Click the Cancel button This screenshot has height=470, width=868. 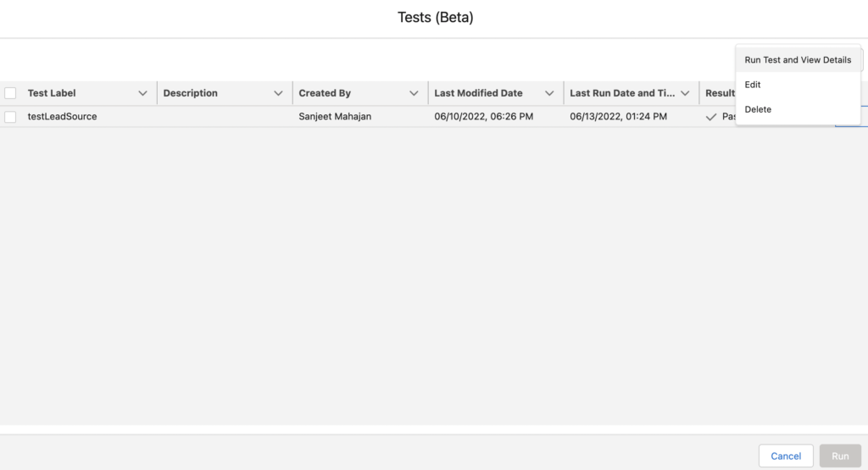pos(786,456)
